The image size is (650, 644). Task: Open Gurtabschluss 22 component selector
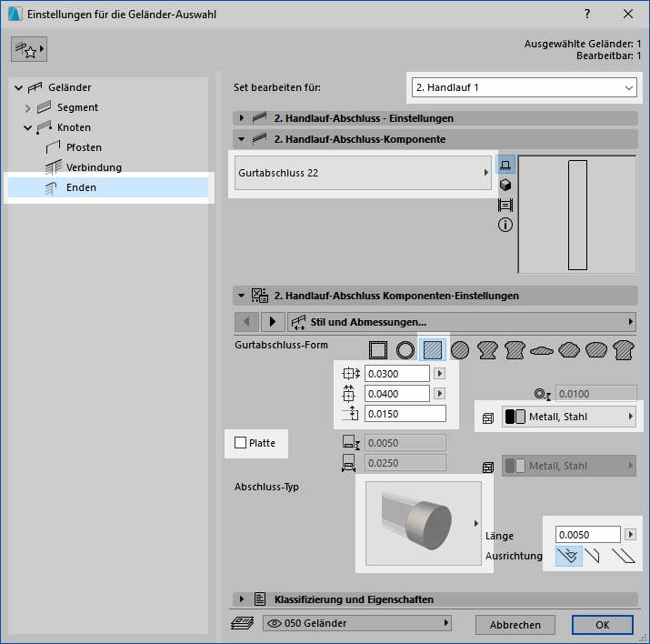[x=363, y=173]
